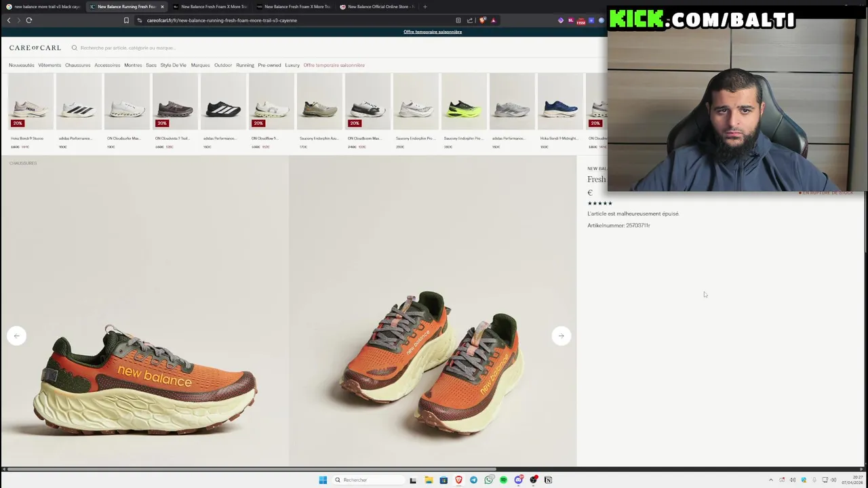Open the ON Cloudboom Max product thumbnail
The image size is (868, 488).
point(368,102)
